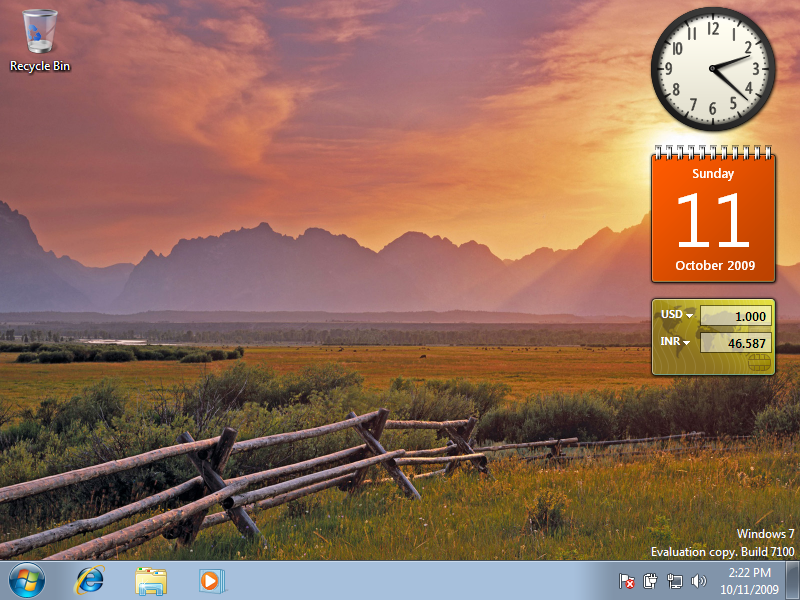This screenshot has width=800, height=600.
Task: Open the Windows Start menu orb
Action: [x=27, y=580]
